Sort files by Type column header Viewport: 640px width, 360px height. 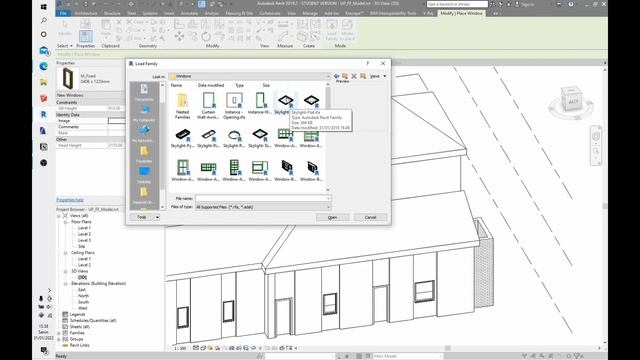point(239,85)
